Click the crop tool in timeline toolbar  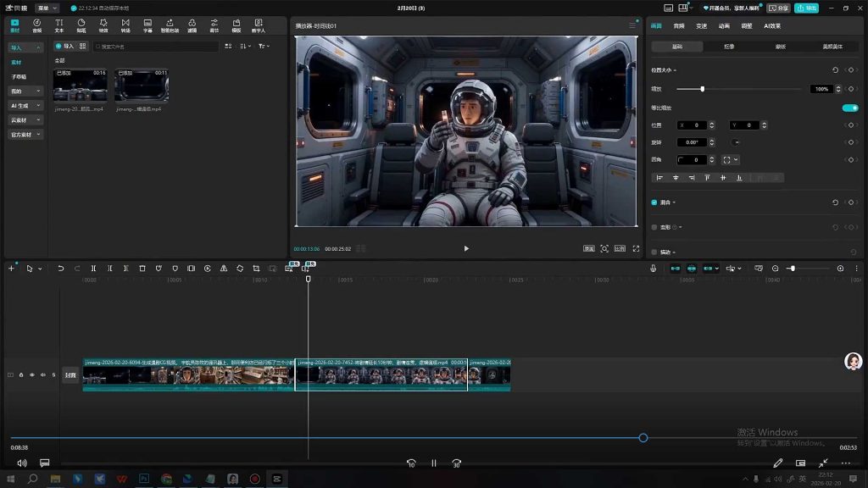click(256, 269)
